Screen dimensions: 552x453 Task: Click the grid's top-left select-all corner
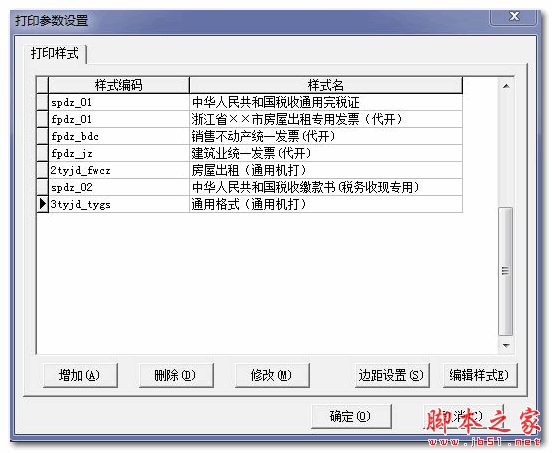tap(43, 85)
